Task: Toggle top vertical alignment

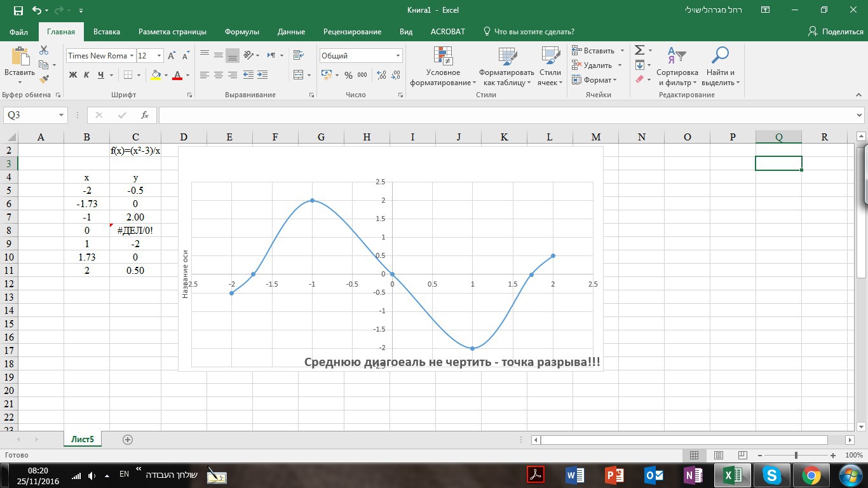Action: tap(205, 55)
